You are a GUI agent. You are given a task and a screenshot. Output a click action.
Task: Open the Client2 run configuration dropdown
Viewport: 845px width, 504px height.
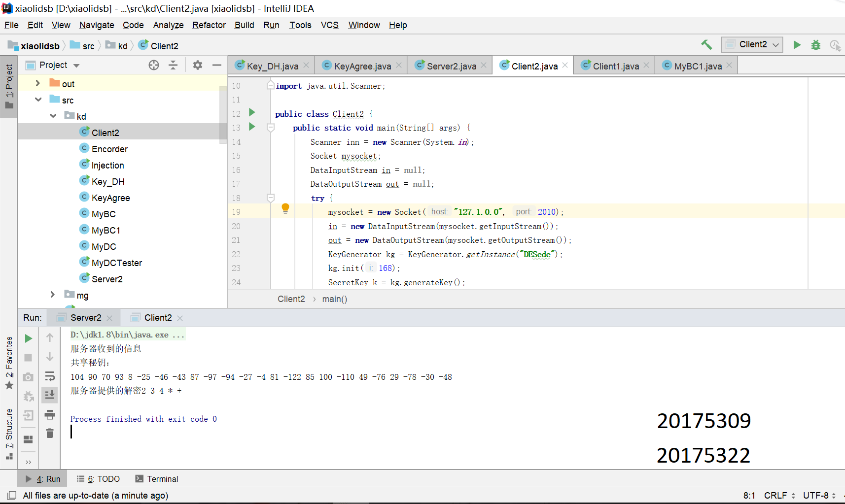click(x=752, y=45)
